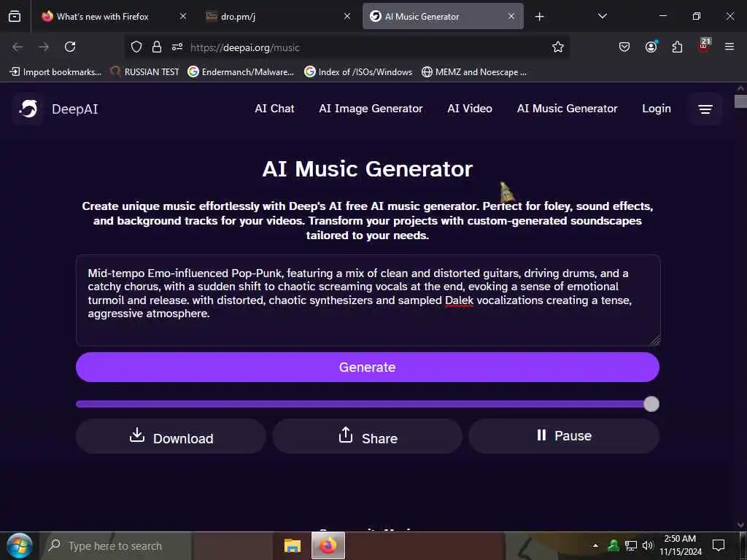The width and height of the screenshot is (747, 560).
Task: Click the Download icon button
Action: (x=171, y=436)
